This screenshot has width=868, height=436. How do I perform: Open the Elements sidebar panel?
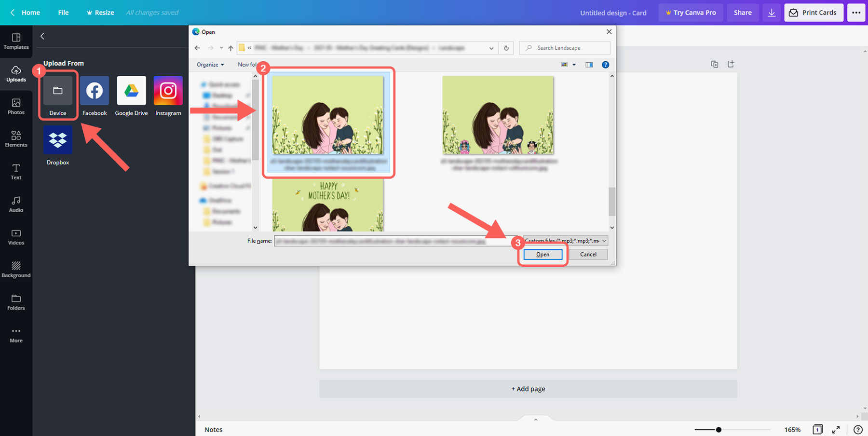[16, 138]
